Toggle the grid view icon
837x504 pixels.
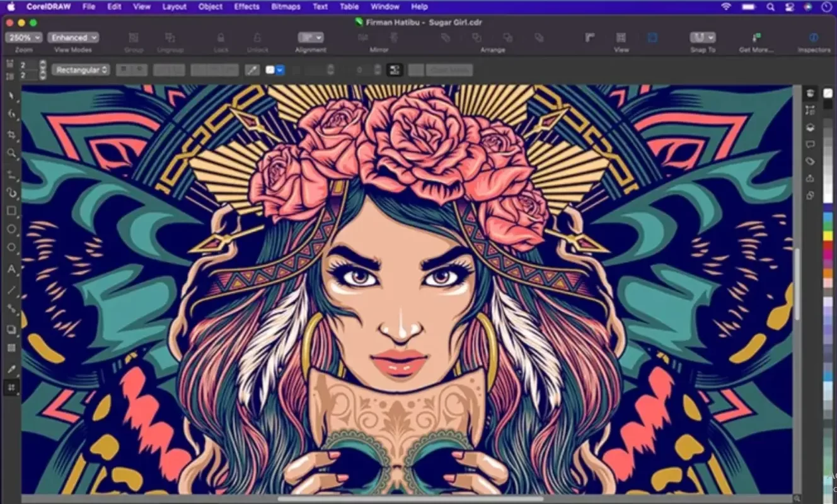[621, 38]
